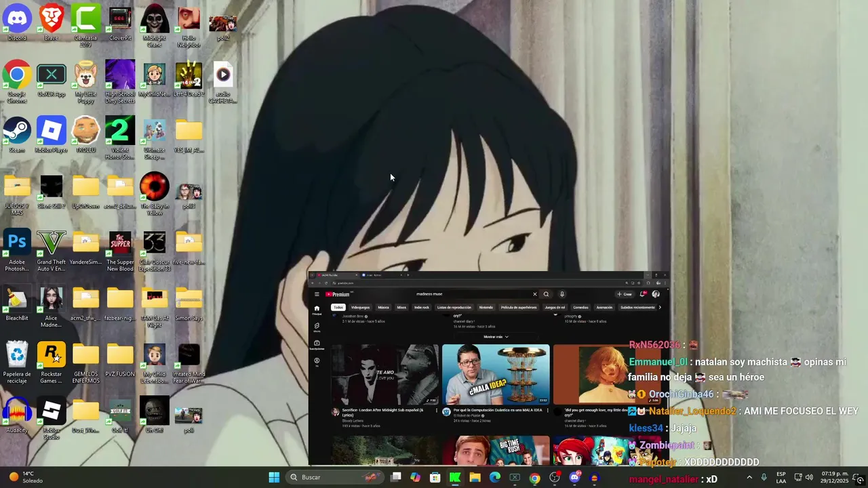868x488 pixels.
Task: Show hidden system tray icons
Action: coord(749,477)
